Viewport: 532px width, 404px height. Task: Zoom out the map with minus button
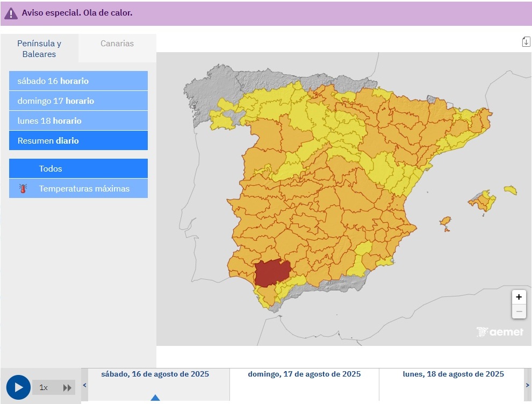coord(519,311)
